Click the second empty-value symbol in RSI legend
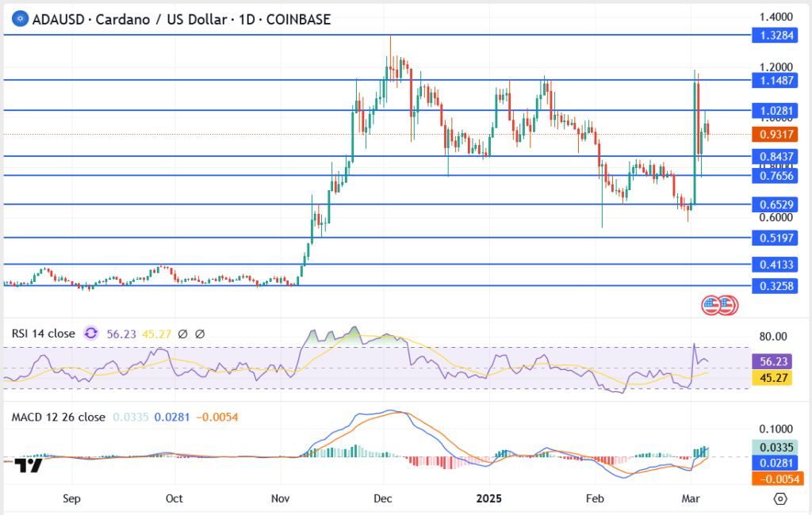This screenshot has height=515, width=812. pyautogui.click(x=199, y=334)
